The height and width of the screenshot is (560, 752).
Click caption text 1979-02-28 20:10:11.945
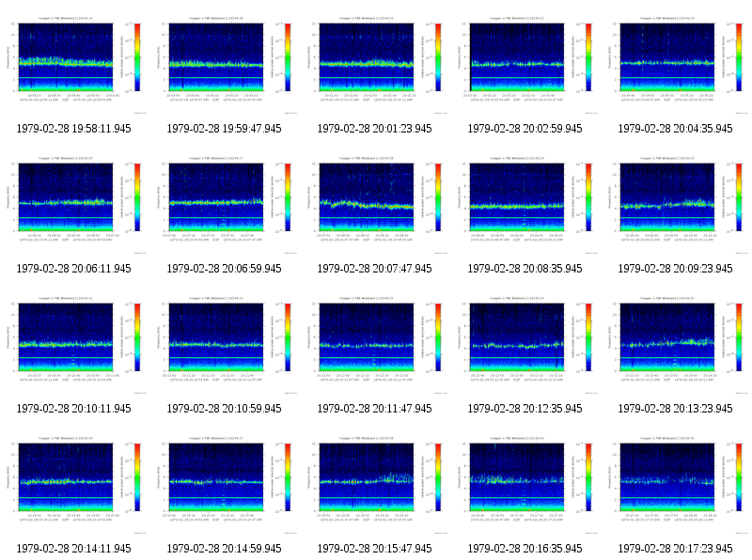click(73, 409)
